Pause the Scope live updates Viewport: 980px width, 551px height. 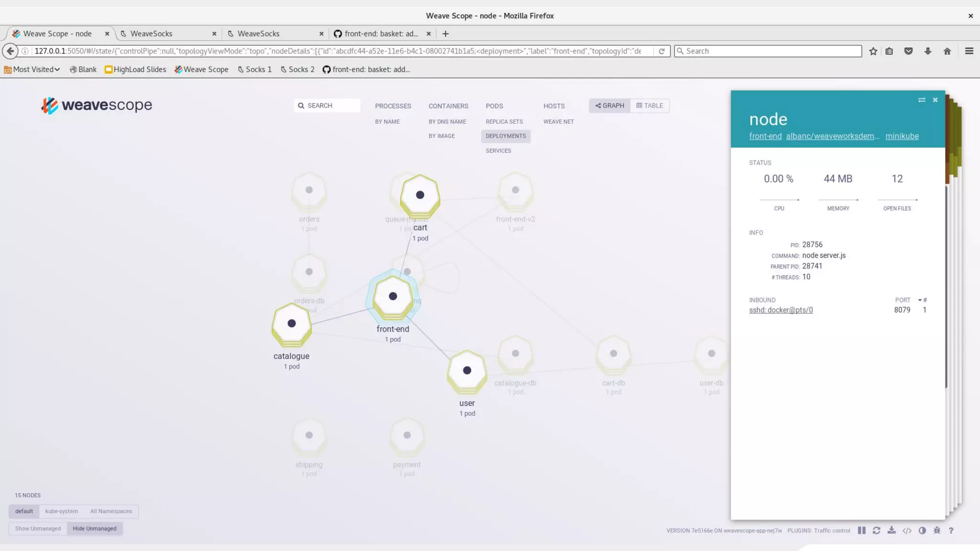click(862, 530)
